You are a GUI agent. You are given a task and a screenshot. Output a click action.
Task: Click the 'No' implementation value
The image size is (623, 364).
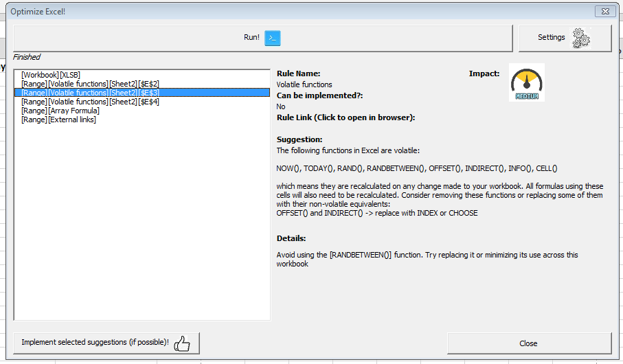(281, 106)
